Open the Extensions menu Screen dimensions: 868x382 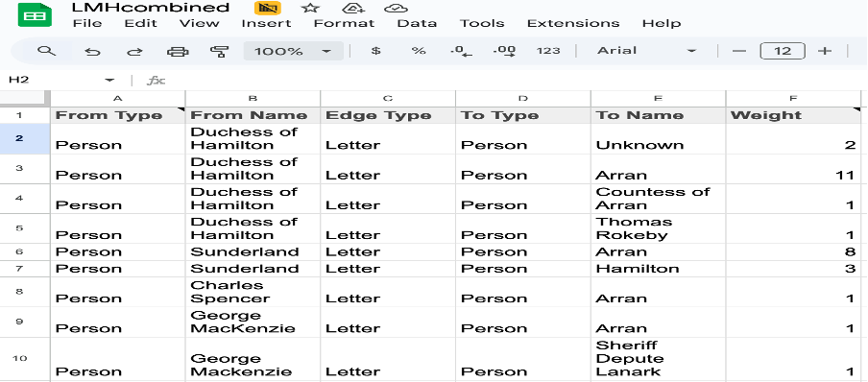[x=573, y=24]
